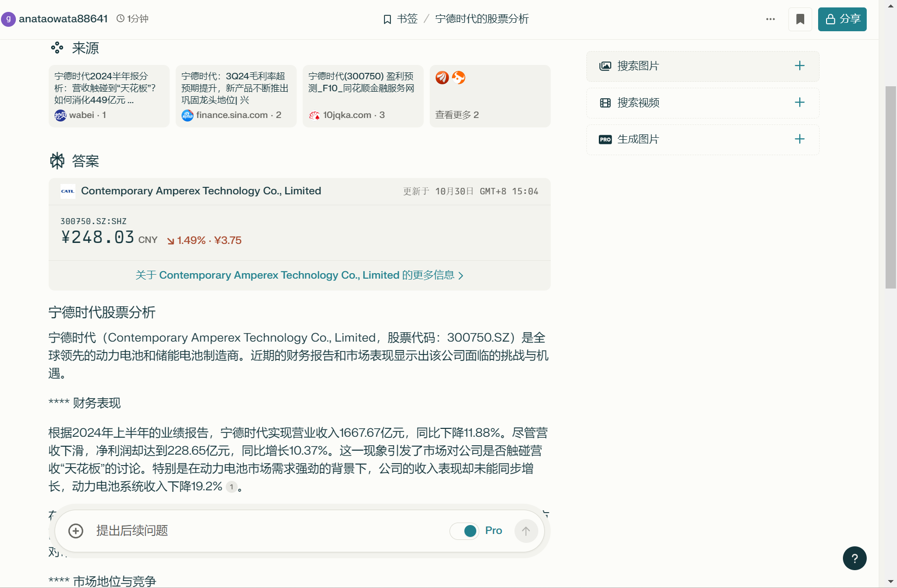This screenshot has height=588, width=897.
Task: Click the 提出后续问题 input field
Action: 268,531
